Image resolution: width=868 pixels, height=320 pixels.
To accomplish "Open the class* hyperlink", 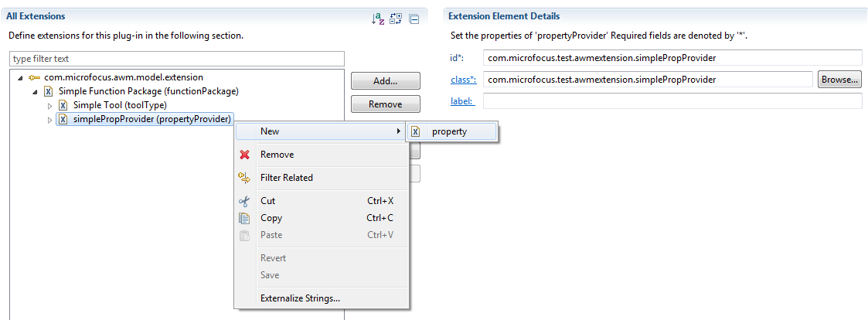I will [x=463, y=80].
